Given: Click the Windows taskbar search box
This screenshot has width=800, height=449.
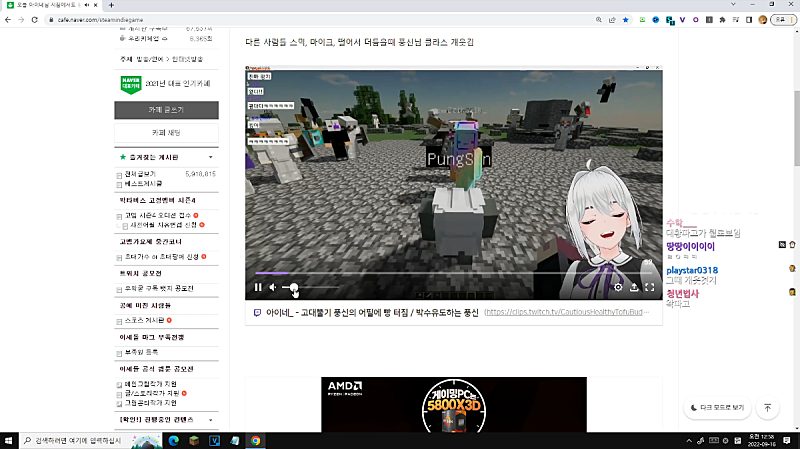Looking at the screenshot, I should (x=85, y=440).
